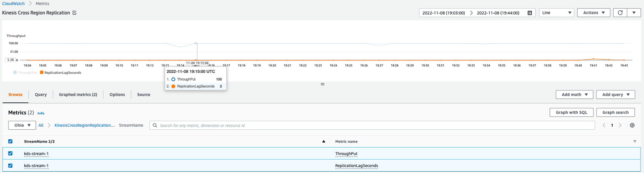The width and height of the screenshot is (644, 173).
Task: Refresh the graph with reload icon
Action: click(620, 13)
